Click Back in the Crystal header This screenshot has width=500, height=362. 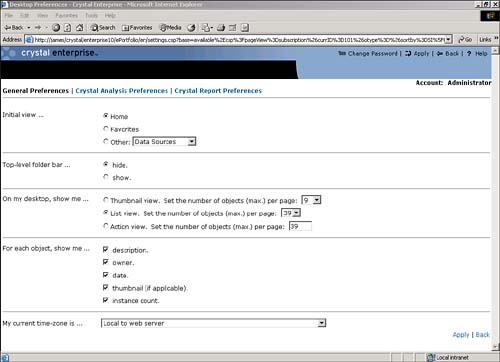(448, 53)
